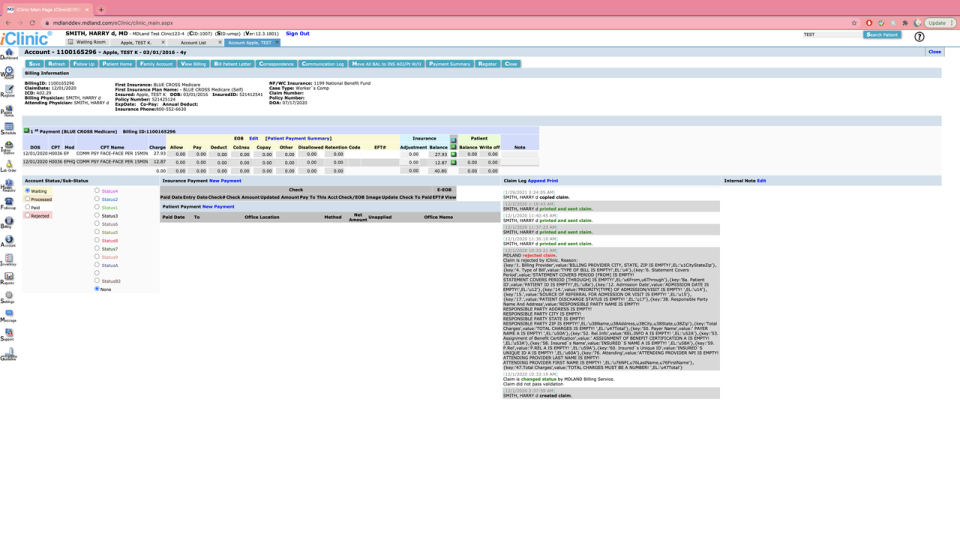
Task: Click Patient Payment New Payment link
Action: click(219, 206)
